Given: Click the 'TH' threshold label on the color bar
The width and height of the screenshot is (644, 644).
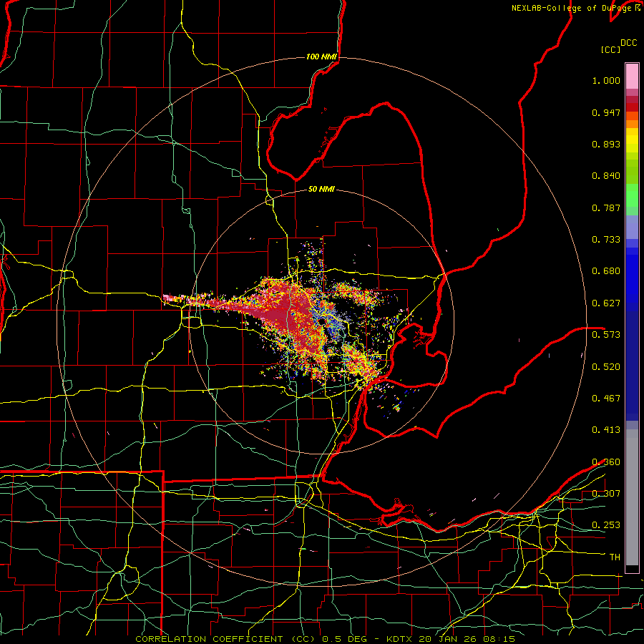Looking at the screenshot, I should [615, 557].
